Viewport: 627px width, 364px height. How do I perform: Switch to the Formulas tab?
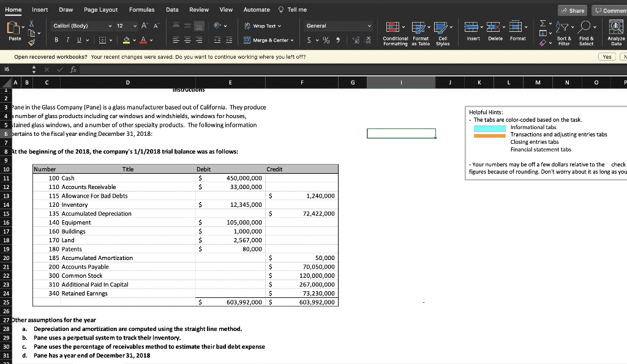tap(141, 10)
